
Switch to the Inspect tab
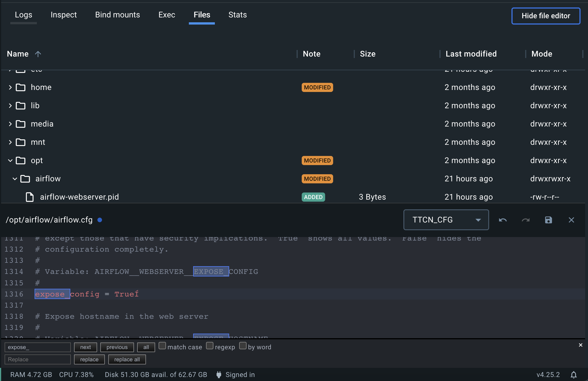pos(64,15)
